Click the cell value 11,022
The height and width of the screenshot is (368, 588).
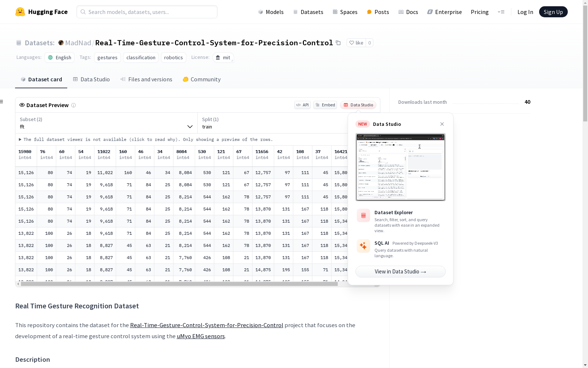105,173
